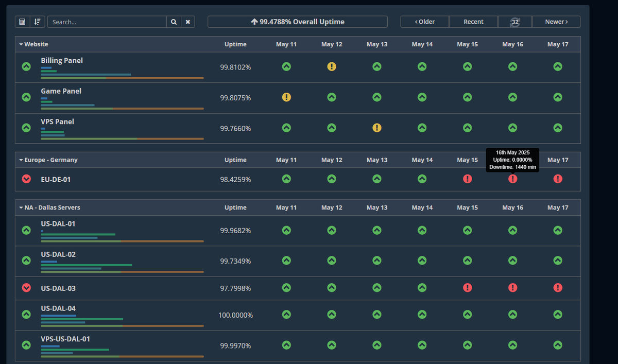
Task: Click the 97.7998% uptime value
Action: (x=235, y=288)
